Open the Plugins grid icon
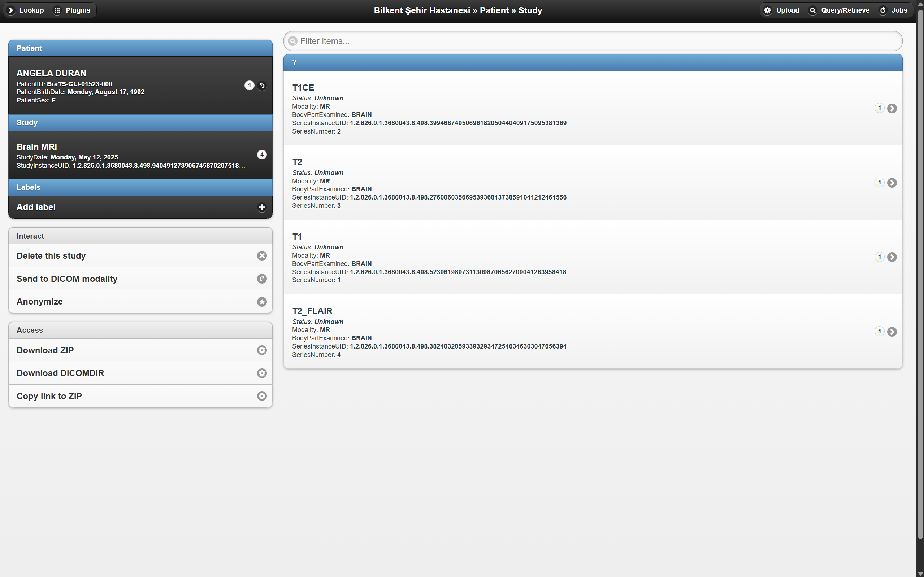The height and width of the screenshot is (577, 924). (58, 10)
